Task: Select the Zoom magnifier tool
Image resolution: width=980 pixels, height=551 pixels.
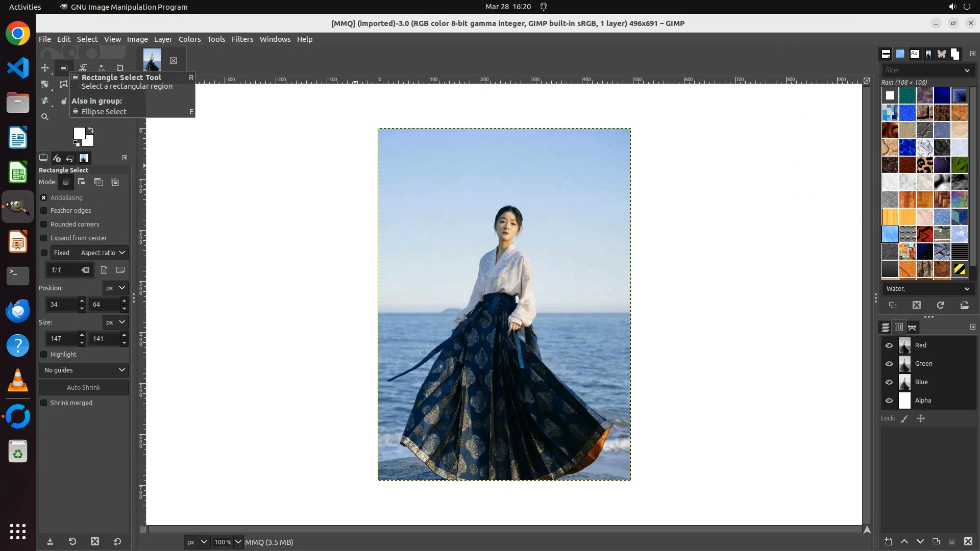Action: pyautogui.click(x=45, y=117)
